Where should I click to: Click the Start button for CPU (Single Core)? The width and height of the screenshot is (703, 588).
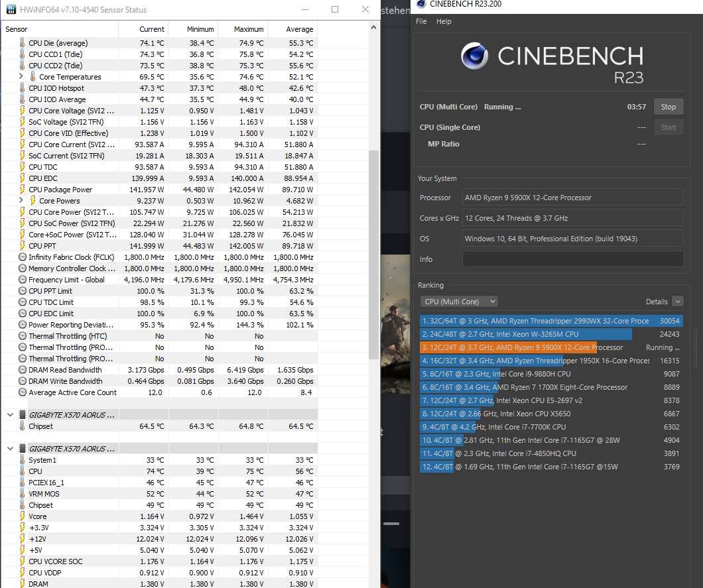668,127
